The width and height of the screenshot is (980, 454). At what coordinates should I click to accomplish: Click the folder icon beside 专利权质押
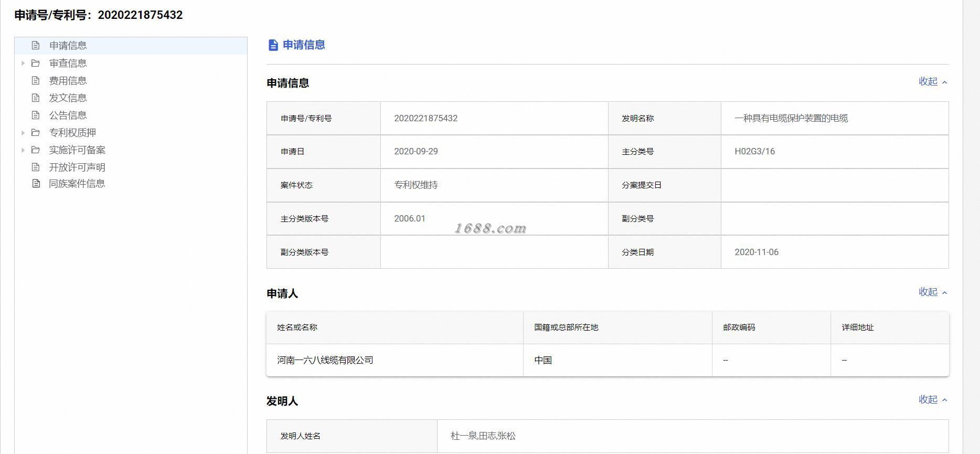pos(36,132)
